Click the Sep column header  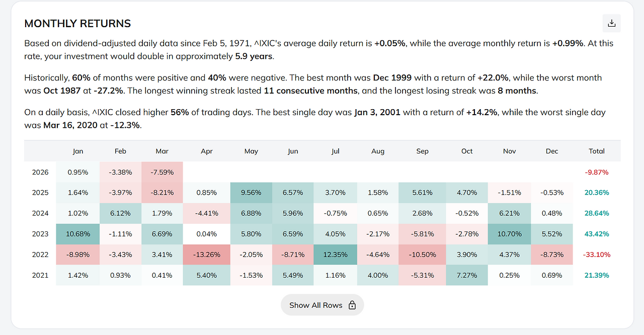(x=423, y=151)
